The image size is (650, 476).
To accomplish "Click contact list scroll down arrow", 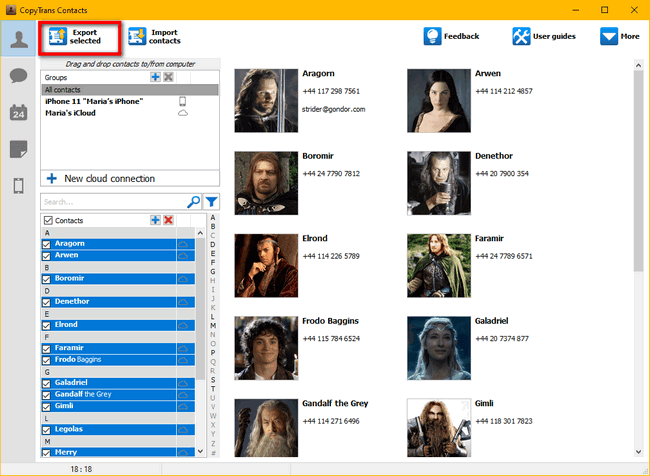I will (200, 451).
